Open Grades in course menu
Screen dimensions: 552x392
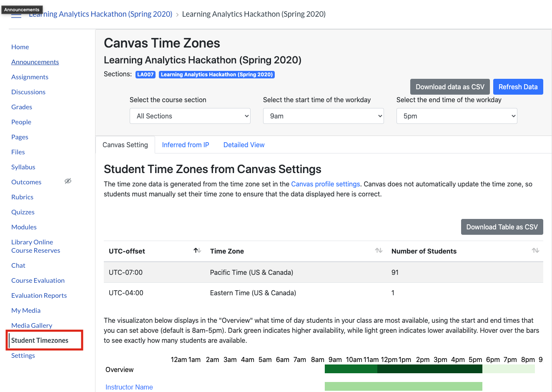pos(22,107)
